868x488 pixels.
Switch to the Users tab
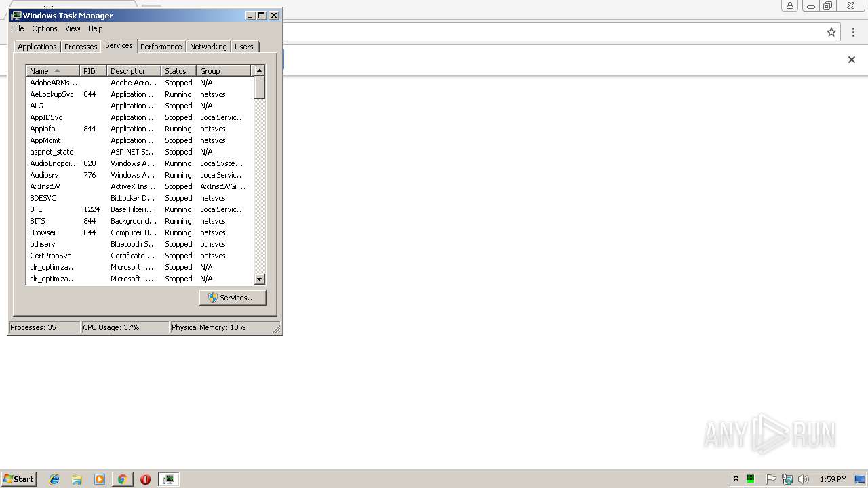244,47
